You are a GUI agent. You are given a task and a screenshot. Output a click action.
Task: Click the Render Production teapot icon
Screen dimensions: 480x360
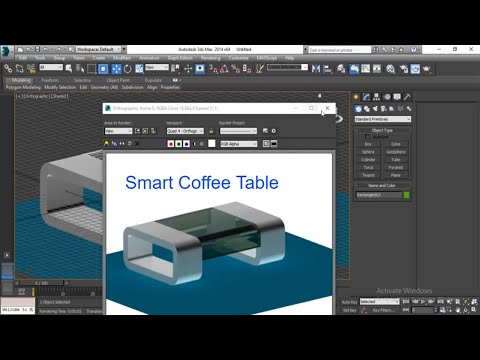click(x=427, y=69)
